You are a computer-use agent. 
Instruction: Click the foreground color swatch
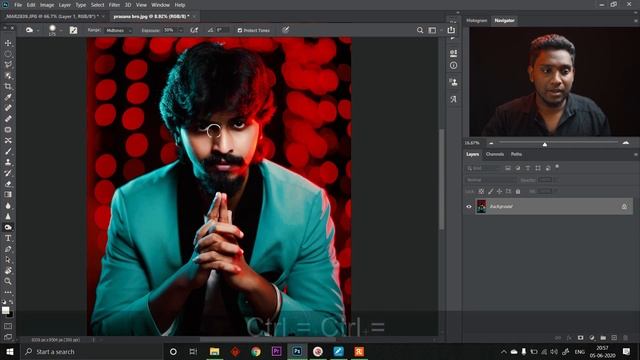(x=6, y=310)
